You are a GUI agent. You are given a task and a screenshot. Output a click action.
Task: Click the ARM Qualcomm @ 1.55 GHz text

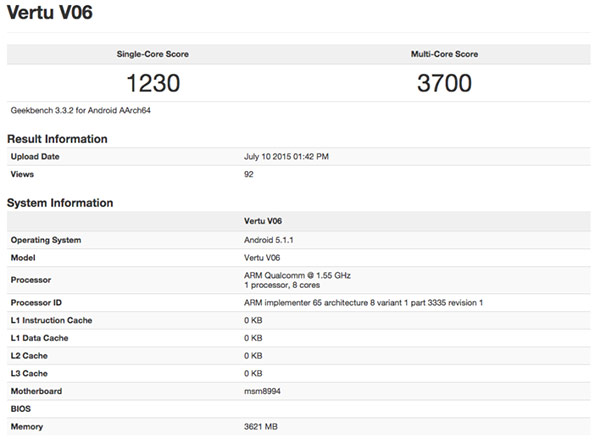click(x=297, y=275)
